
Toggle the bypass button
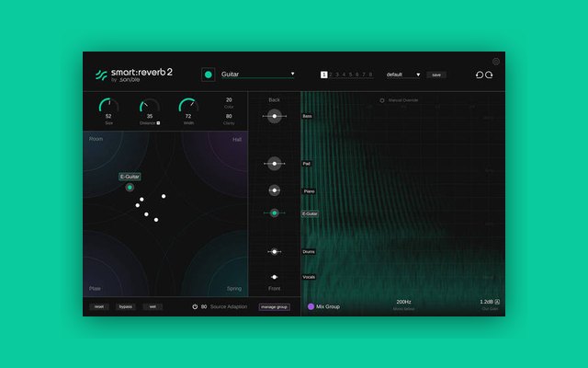(126, 306)
